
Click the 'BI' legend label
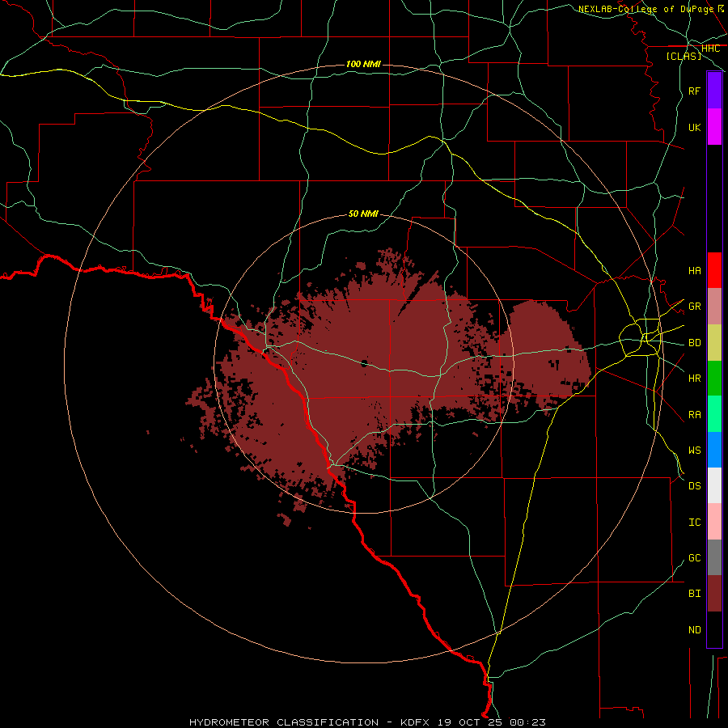pos(694,594)
